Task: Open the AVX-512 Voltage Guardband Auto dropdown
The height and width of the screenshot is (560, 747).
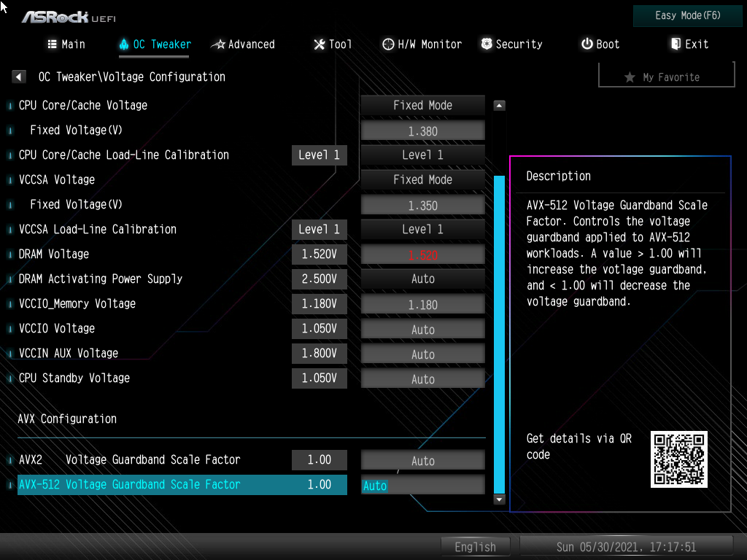Action: (422, 484)
